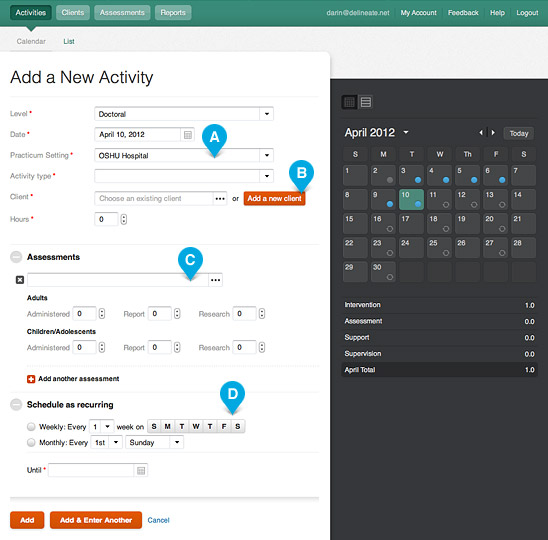
Task: Click the Add button
Action: tap(27, 520)
